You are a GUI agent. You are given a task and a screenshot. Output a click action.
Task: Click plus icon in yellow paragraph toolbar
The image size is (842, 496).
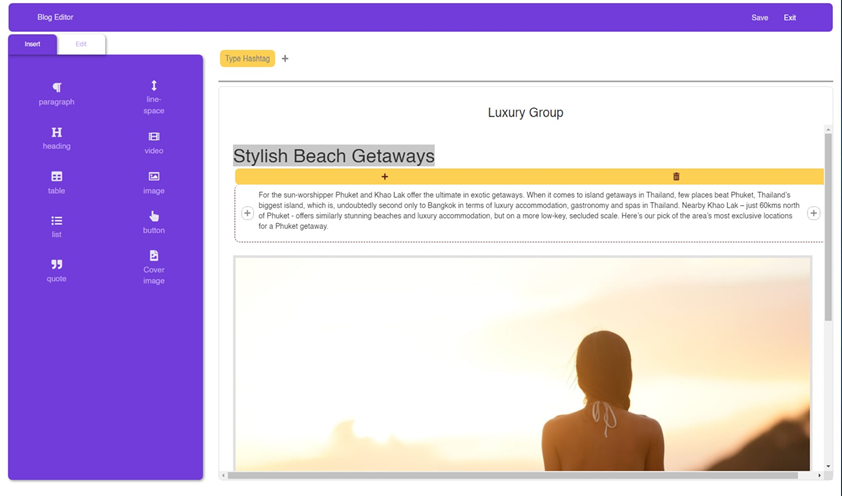coord(385,177)
